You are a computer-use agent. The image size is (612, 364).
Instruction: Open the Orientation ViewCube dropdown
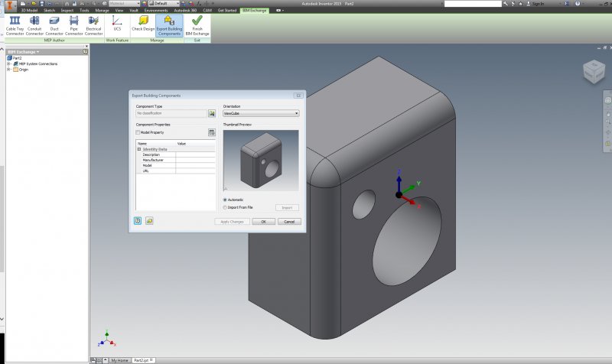[x=260, y=113]
